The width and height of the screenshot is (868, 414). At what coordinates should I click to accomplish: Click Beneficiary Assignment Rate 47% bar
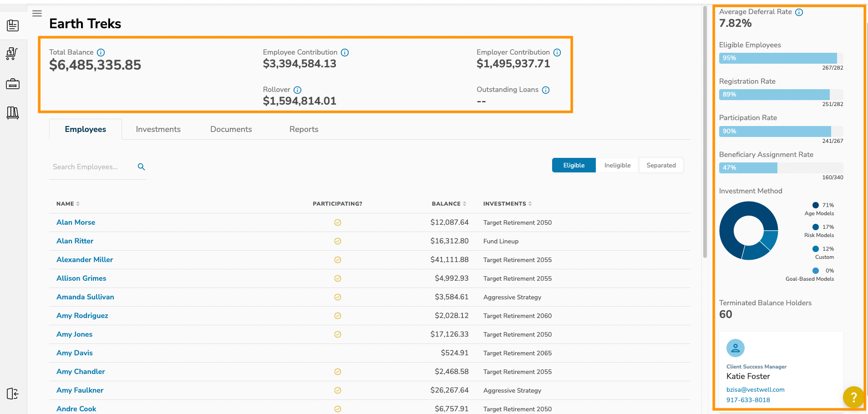tap(781, 167)
